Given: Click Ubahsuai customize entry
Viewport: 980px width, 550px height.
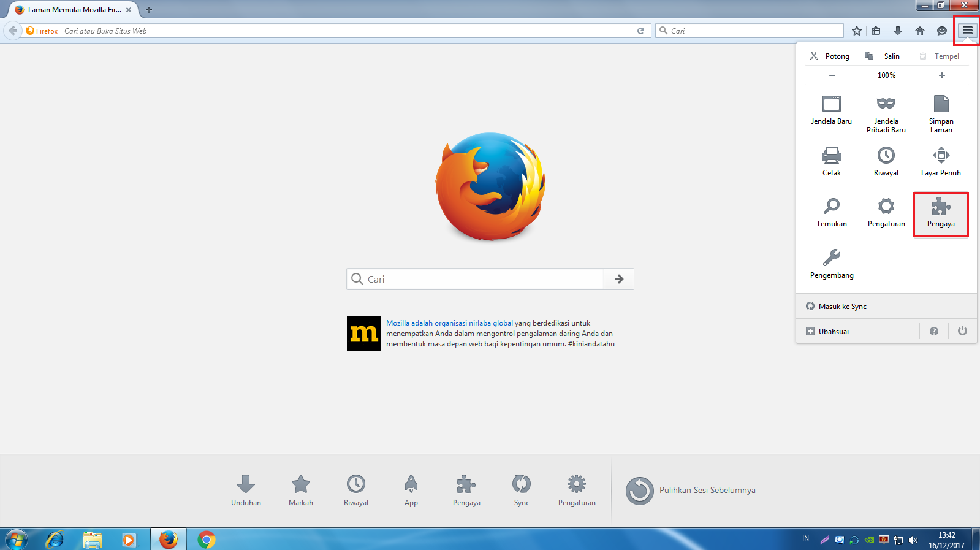Looking at the screenshot, I should pos(857,331).
